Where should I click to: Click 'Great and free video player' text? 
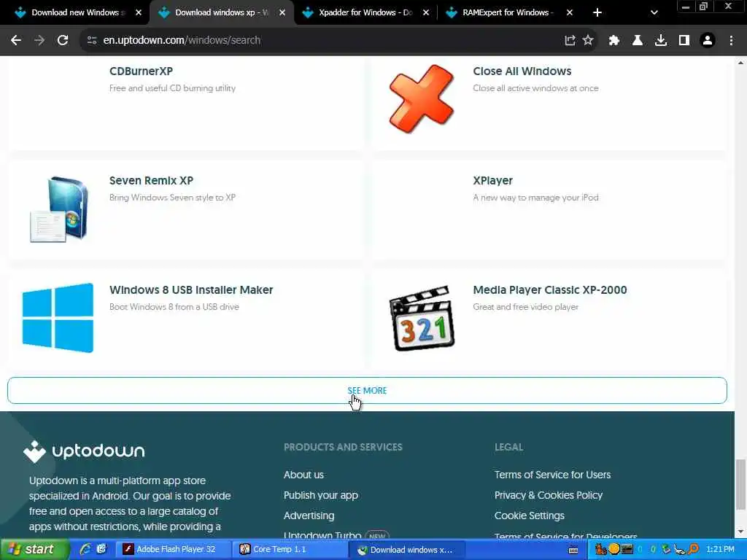coord(525,307)
